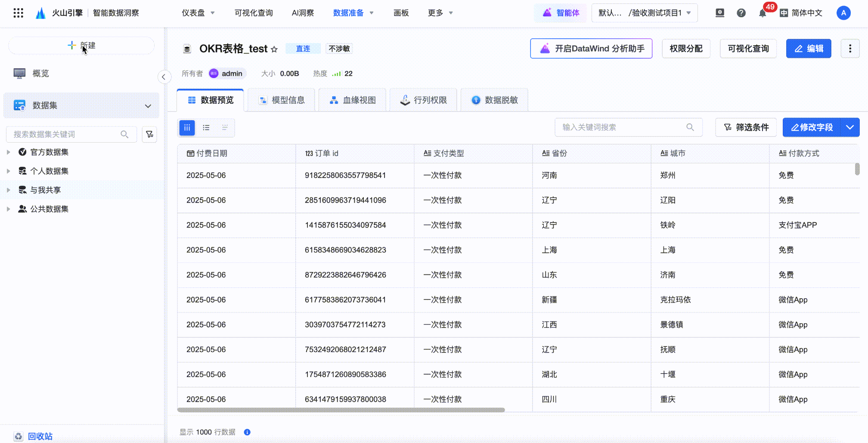
Task: Click the 付费日期 column date-type icon
Action: pos(190,153)
